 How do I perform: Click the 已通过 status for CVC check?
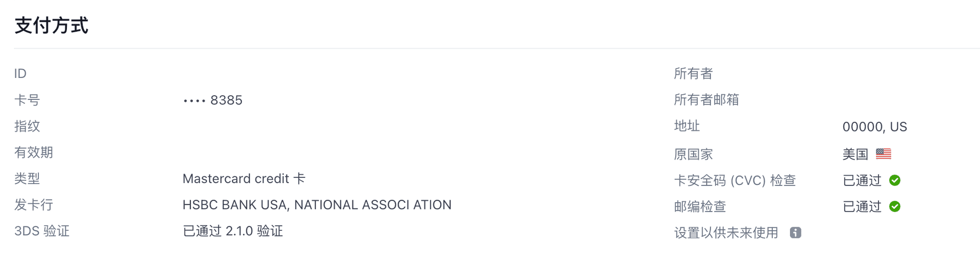coord(862,180)
